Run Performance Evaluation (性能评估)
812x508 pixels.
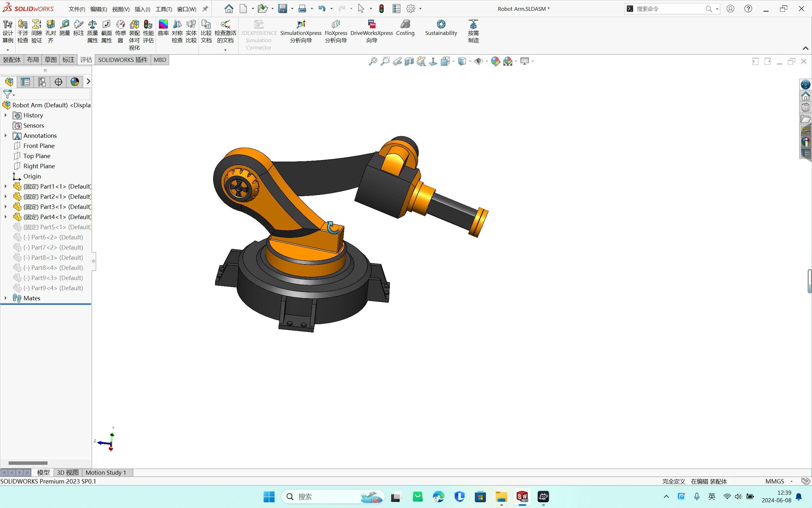[x=148, y=31]
